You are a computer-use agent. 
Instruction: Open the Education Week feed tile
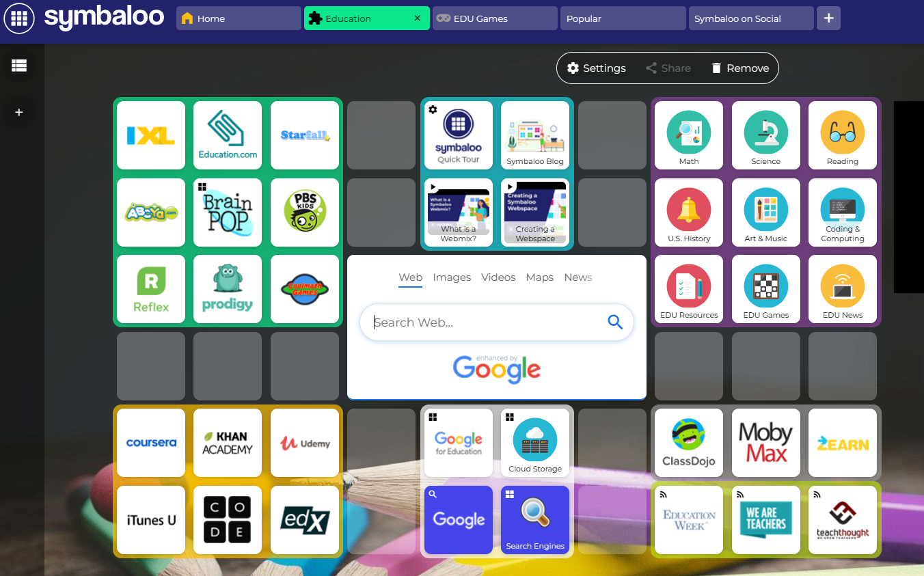pos(689,520)
